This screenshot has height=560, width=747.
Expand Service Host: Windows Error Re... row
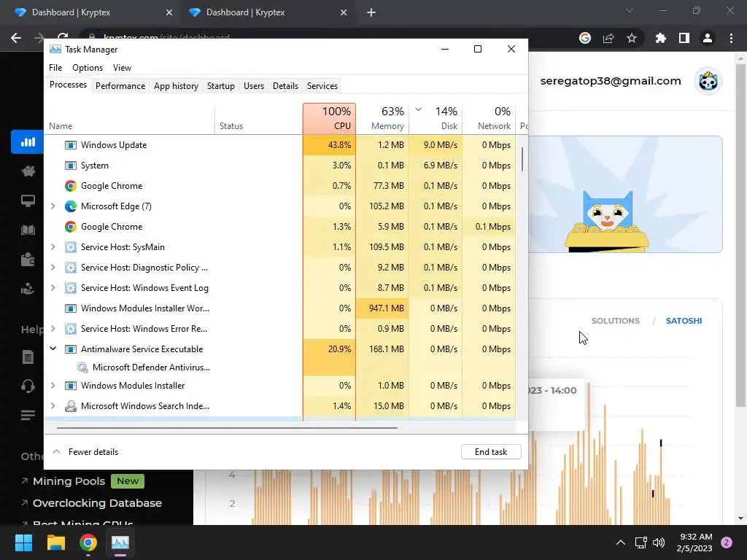point(53,329)
